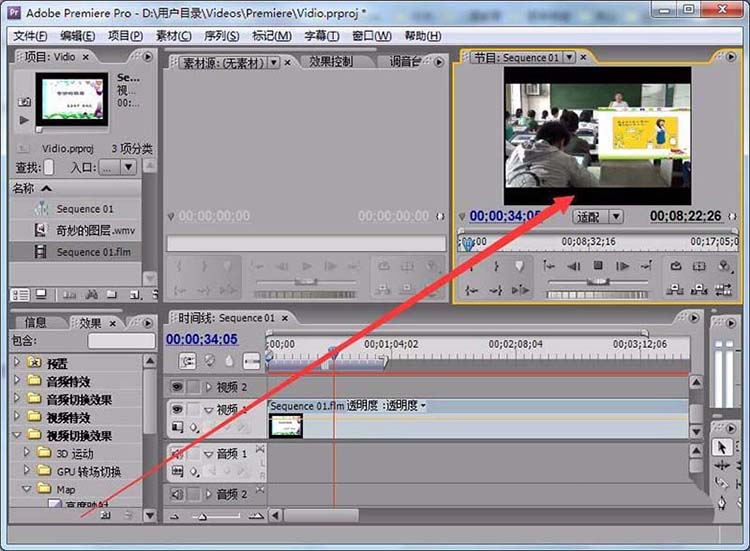Open the 适配 zoom level dropdown

[x=617, y=217]
